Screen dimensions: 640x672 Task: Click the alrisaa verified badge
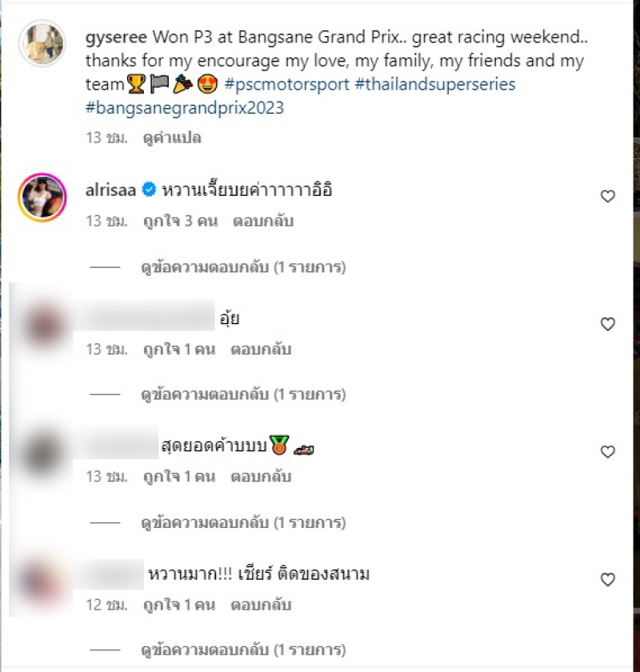tap(149, 190)
